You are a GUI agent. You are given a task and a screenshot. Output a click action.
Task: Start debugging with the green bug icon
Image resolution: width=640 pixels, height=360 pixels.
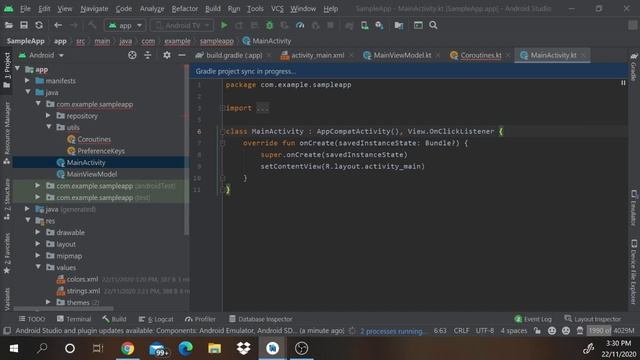[269, 25]
